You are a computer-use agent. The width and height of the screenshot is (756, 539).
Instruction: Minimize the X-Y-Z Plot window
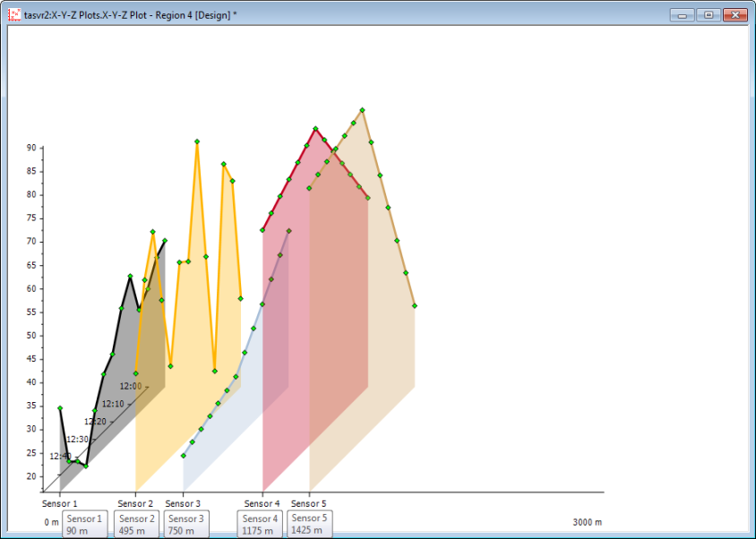[x=684, y=14]
